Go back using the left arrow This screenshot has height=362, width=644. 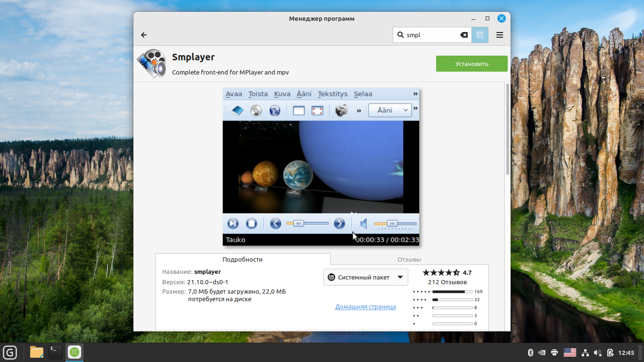tap(144, 35)
